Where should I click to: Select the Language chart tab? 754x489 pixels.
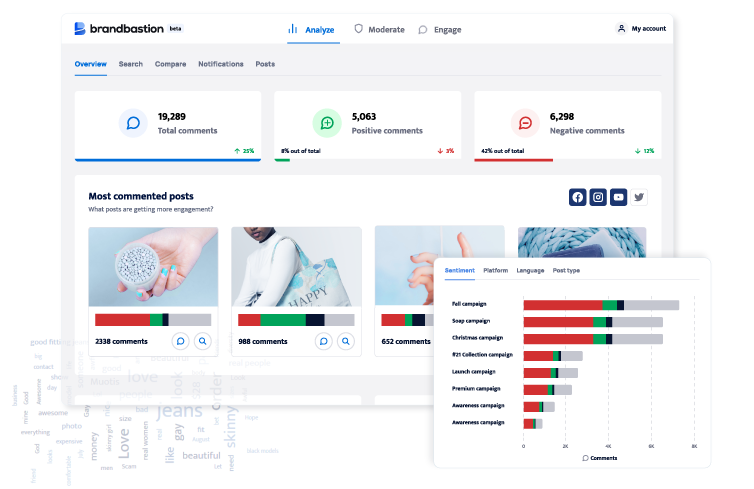530,270
